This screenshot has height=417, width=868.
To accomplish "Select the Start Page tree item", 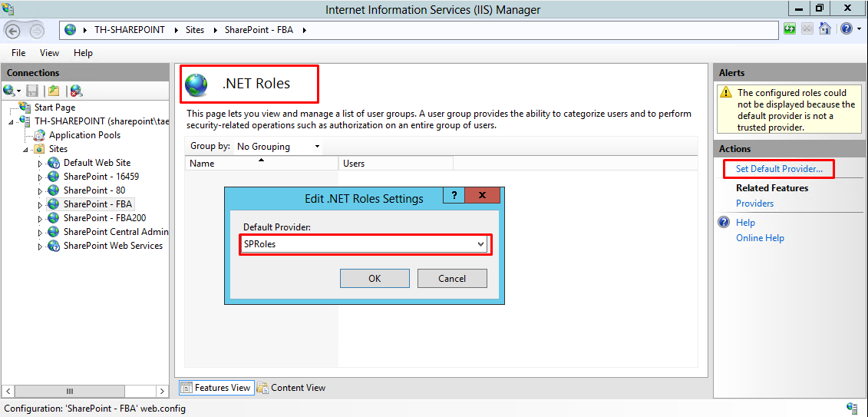I will click(x=54, y=108).
